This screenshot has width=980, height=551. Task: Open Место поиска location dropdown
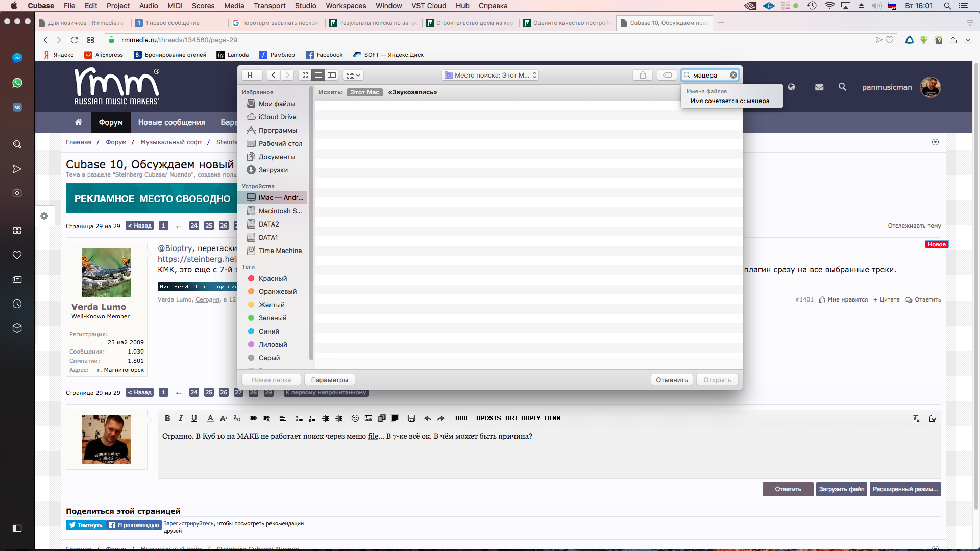click(x=491, y=75)
